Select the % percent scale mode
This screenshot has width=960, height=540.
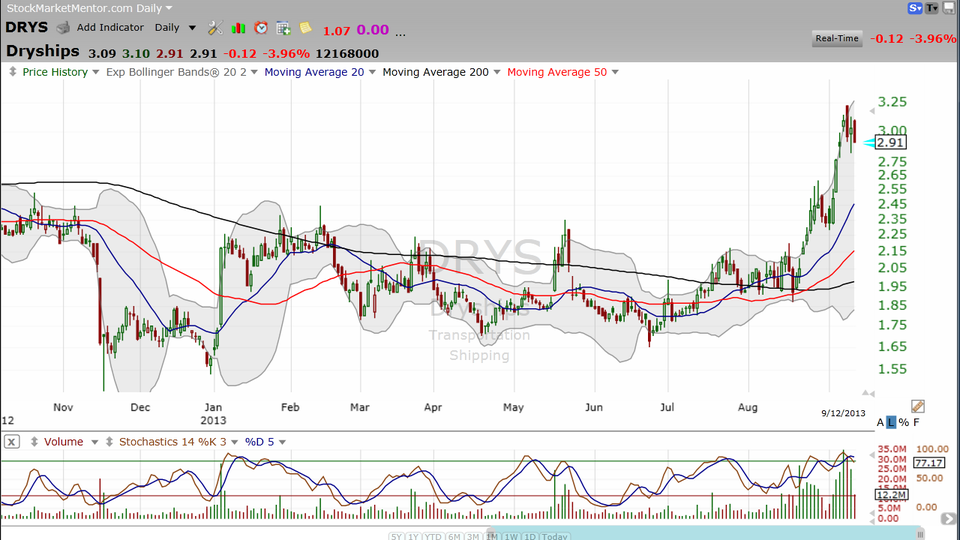tap(904, 422)
